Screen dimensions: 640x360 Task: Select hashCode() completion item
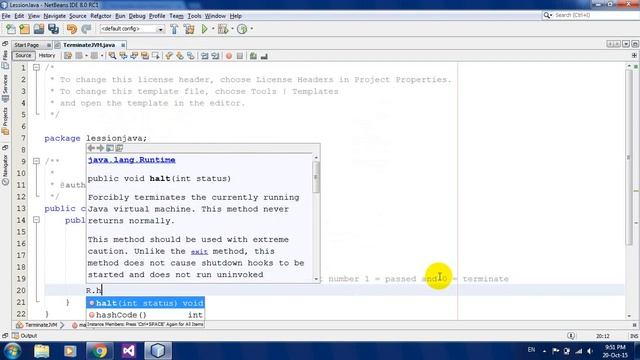click(x=145, y=315)
